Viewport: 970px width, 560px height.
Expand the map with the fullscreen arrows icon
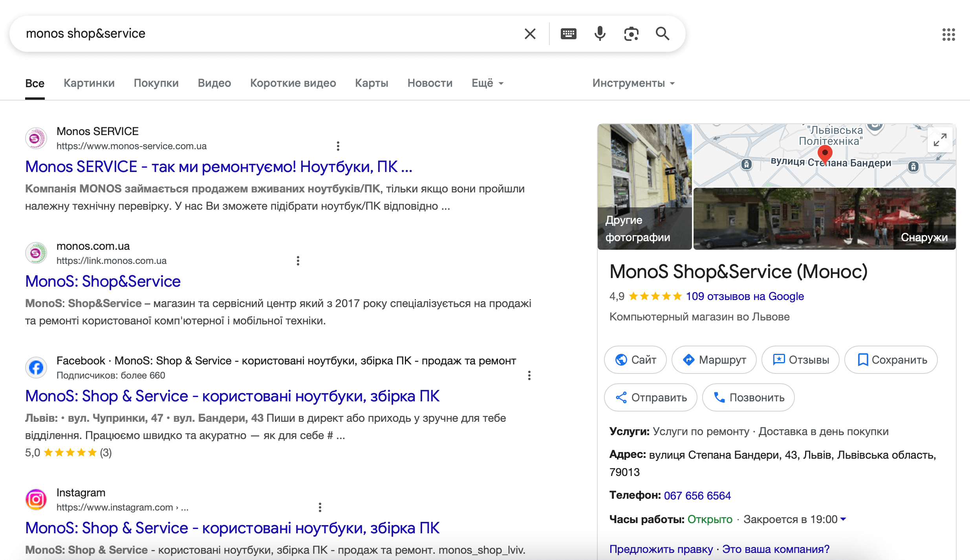940,140
